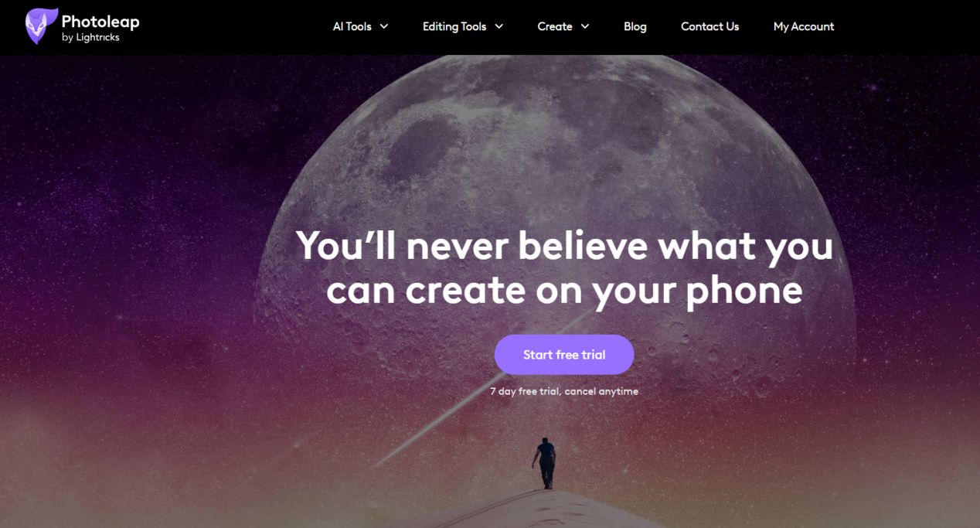The width and height of the screenshot is (980, 528).
Task: Expand the chevron beside Editing Tools
Action: pyautogui.click(x=499, y=26)
